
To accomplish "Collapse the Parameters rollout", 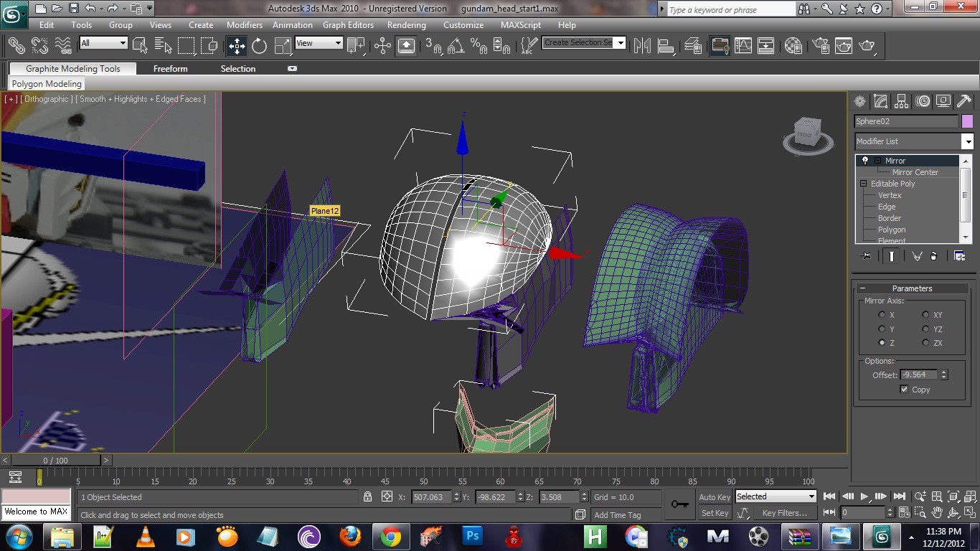I will point(912,288).
